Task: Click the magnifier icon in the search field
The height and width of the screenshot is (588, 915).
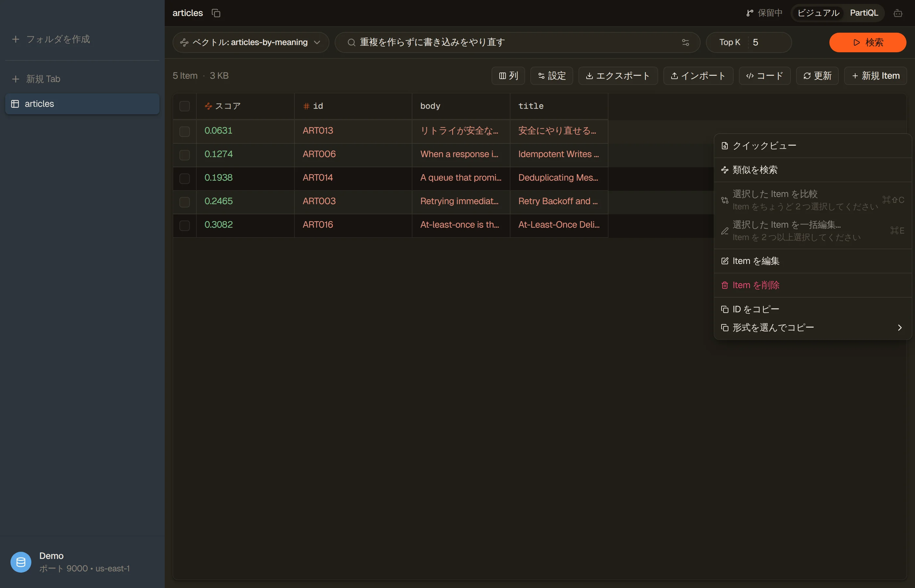Action: [351, 42]
